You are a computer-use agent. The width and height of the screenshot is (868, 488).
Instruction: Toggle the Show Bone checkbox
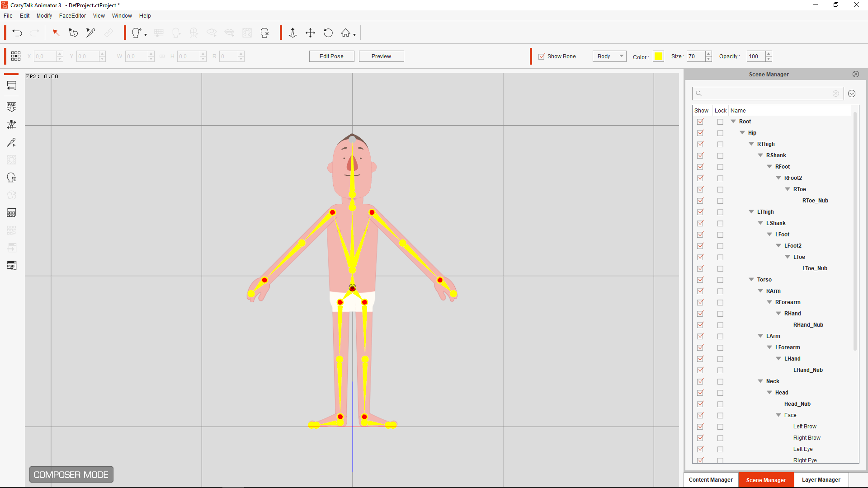[x=542, y=56]
